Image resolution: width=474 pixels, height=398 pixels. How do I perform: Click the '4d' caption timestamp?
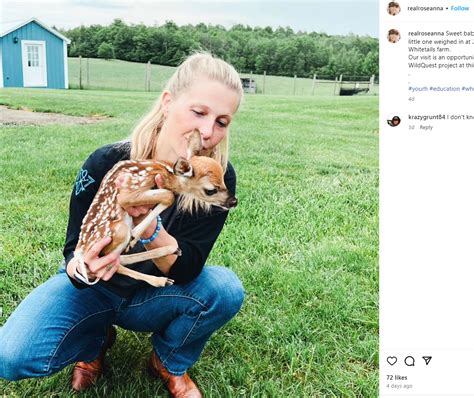(411, 99)
